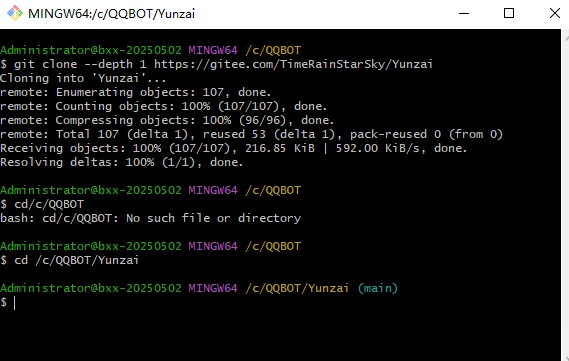Click the 'Compressing objects: 100% (96/96)' line
Viewport: 569px width, 361px height.
point(167,120)
